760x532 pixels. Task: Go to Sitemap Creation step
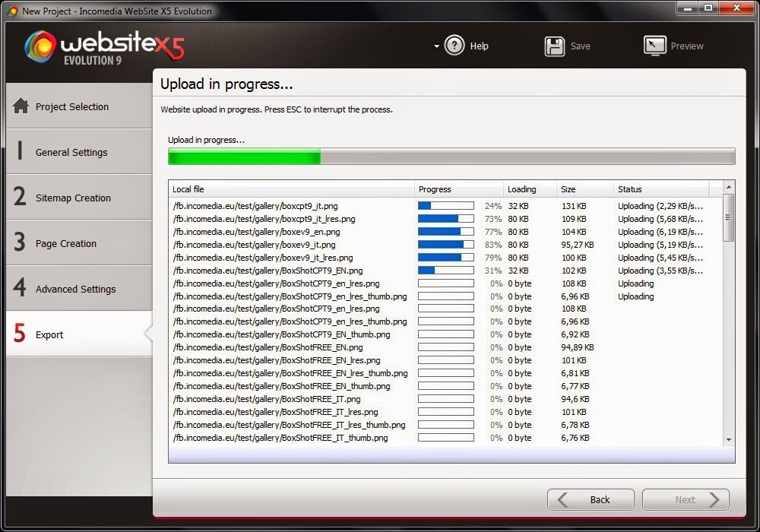coord(79,198)
